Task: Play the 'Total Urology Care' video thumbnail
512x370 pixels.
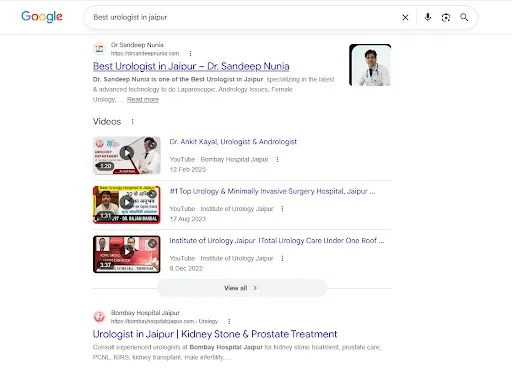Action: click(127, 254)
